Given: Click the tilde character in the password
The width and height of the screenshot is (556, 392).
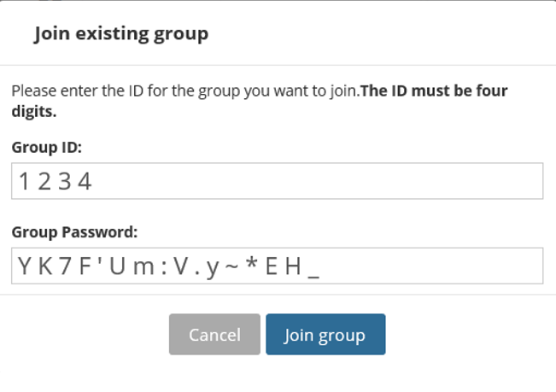Looking at the screenshot, I should [231, 266].
